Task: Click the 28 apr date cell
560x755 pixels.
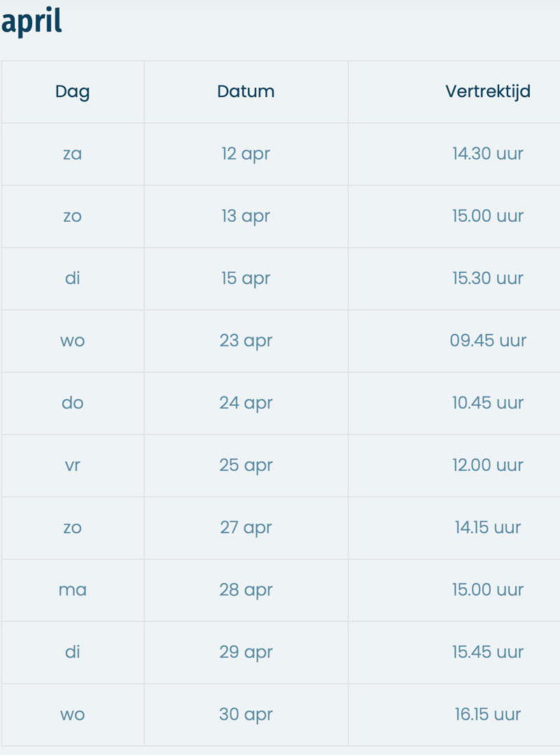Action: tap(246, 590)
